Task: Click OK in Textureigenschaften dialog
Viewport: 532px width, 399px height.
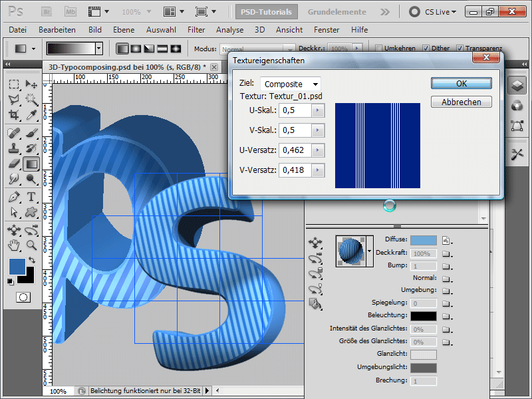Action: tap(462, 84)
